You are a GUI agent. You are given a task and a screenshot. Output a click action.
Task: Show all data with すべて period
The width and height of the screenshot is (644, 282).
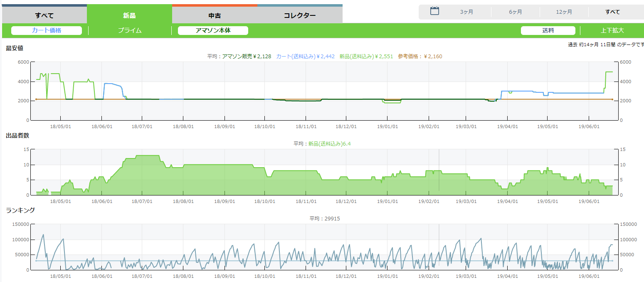pos(612,12)
